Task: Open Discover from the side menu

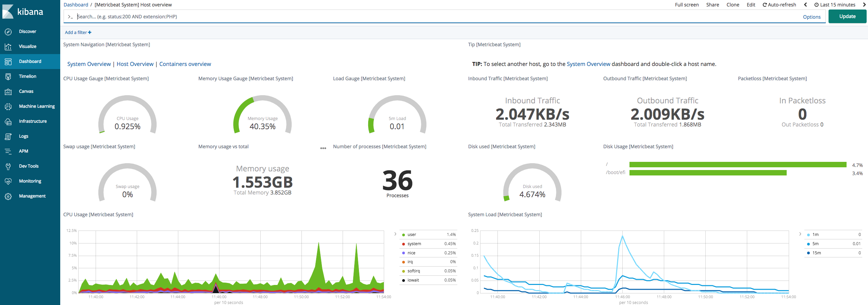Action: pyautogui.click(x=28, y=32)
